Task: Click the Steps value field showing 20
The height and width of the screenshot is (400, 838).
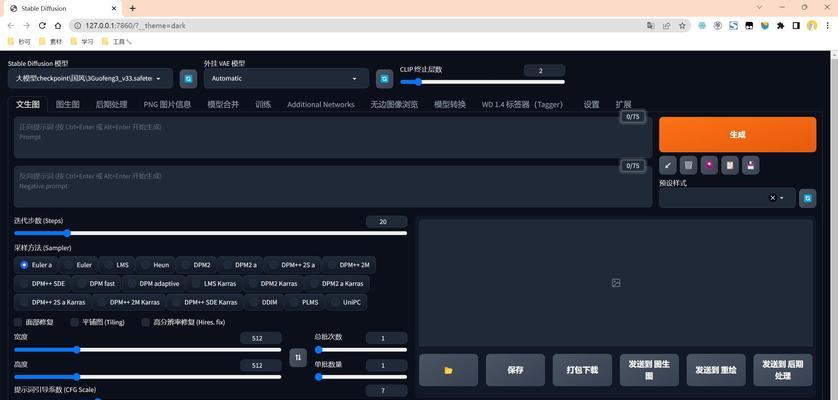Action: [386, 221]
